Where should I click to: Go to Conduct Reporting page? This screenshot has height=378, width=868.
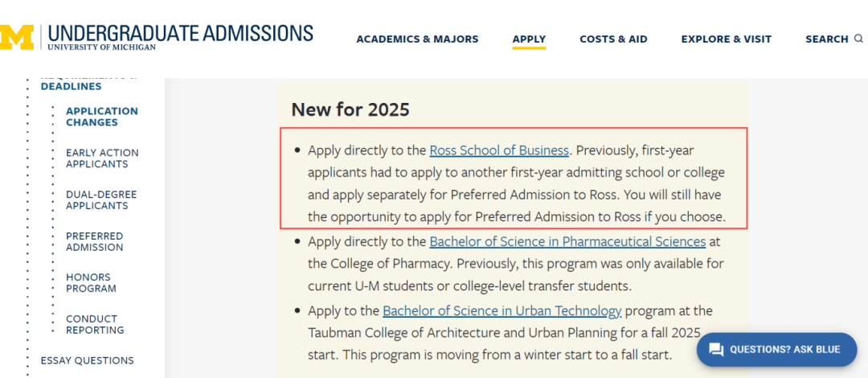click(95, 324)
